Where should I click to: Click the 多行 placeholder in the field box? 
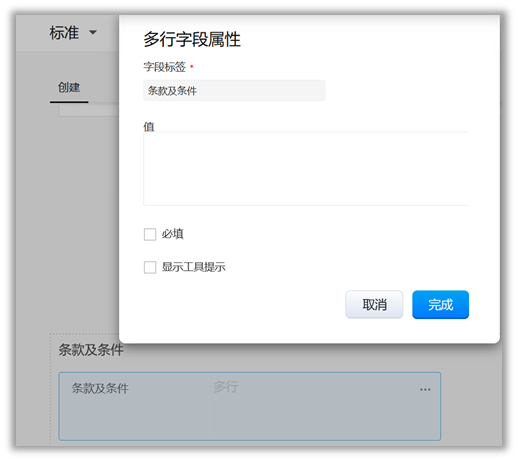coord(226,387)
